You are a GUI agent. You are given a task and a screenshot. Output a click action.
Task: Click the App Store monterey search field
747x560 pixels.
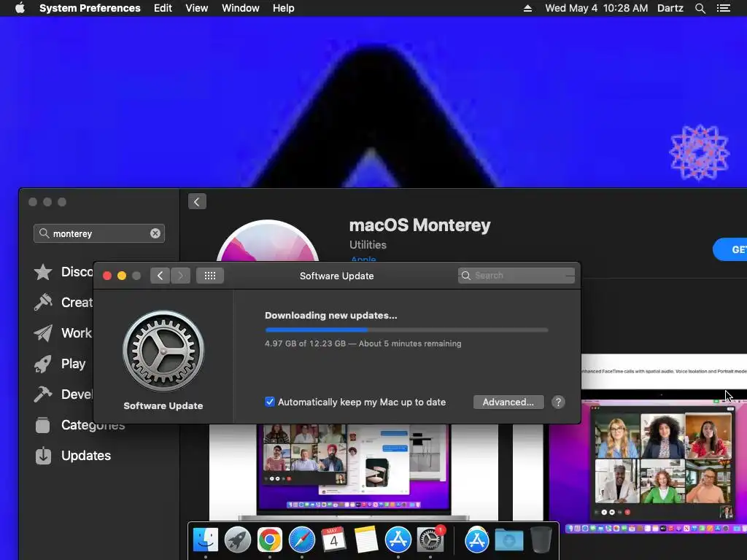coord(99,233)
